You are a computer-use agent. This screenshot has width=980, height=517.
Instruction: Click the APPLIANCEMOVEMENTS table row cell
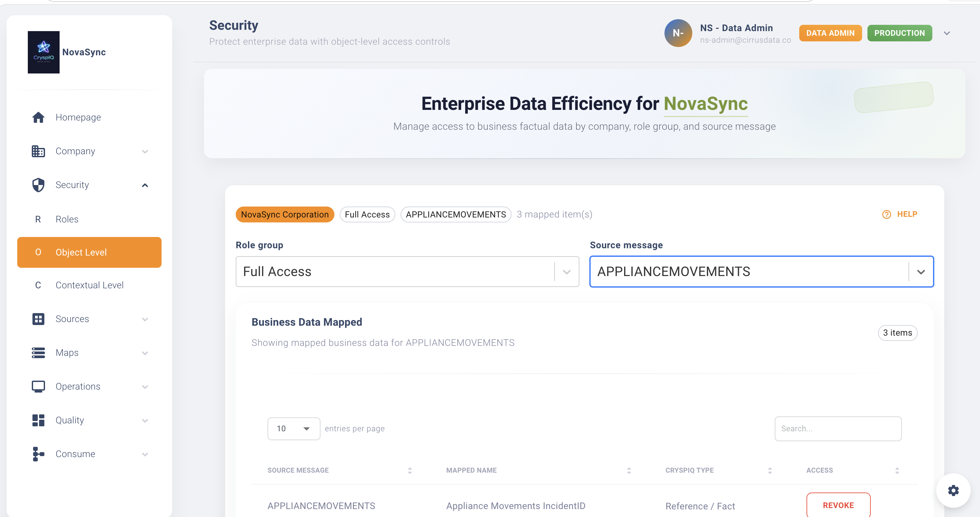[321, 506]
